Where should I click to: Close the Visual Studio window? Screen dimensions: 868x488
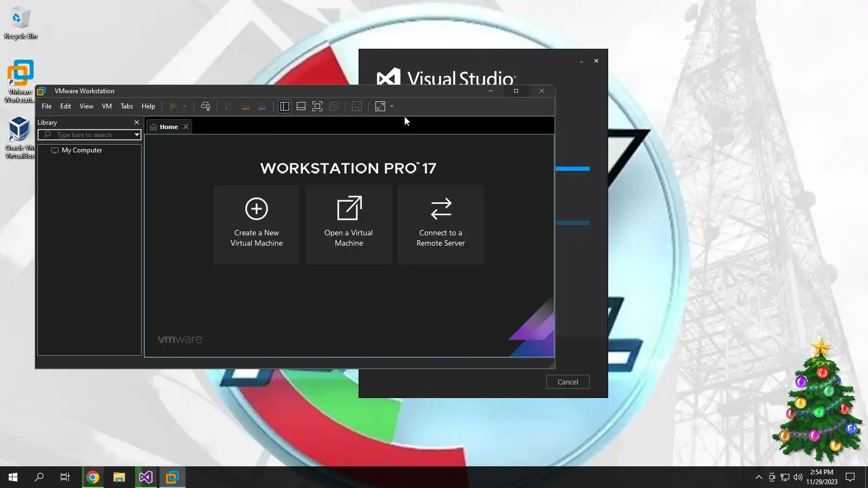596,61
